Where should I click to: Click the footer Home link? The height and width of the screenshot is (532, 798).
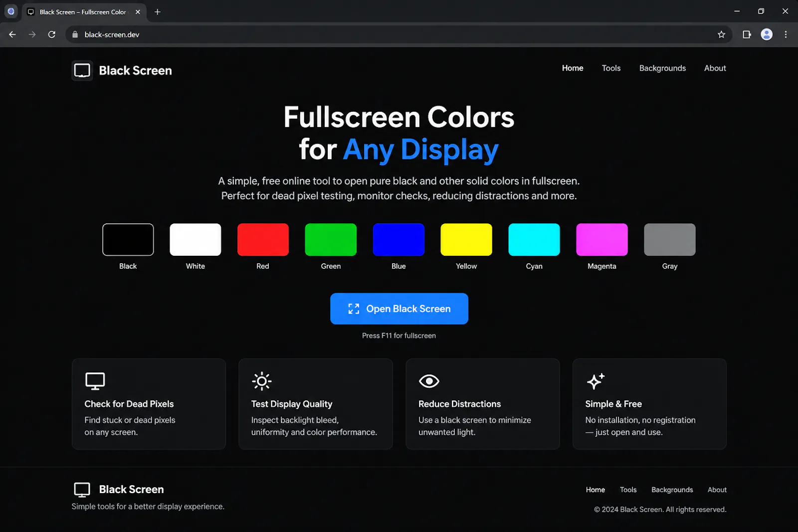(x=596, y=490)
